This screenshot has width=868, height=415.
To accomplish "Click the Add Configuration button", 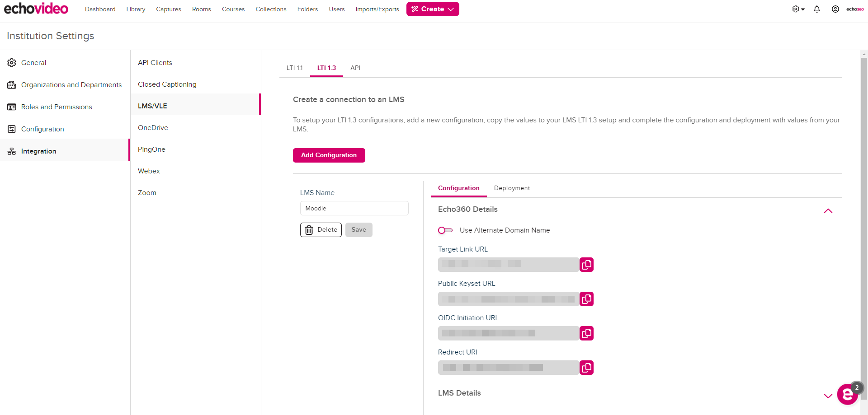I will click(x=329, y=155).
